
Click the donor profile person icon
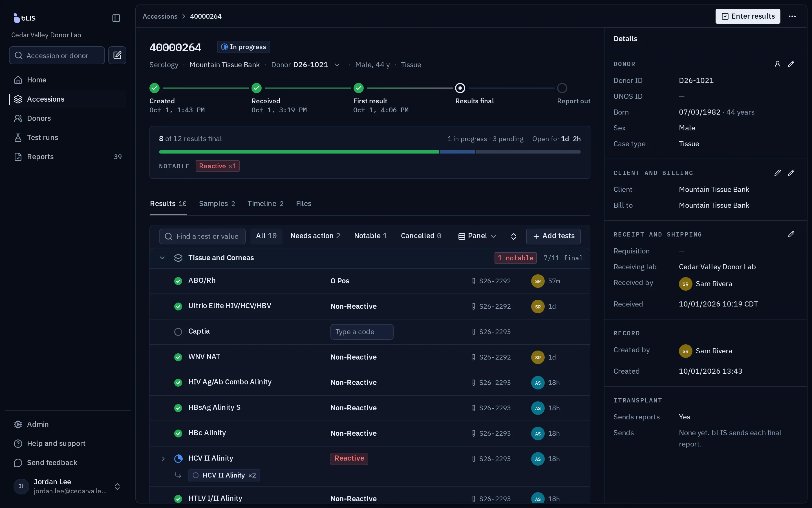pos(777,64)
